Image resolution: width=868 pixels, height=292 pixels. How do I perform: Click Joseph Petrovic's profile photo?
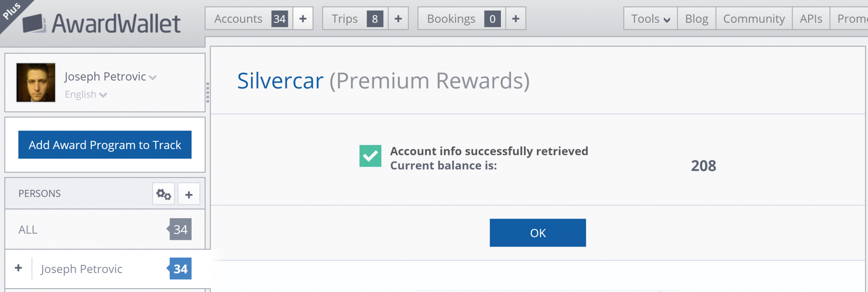pos(36,82)
